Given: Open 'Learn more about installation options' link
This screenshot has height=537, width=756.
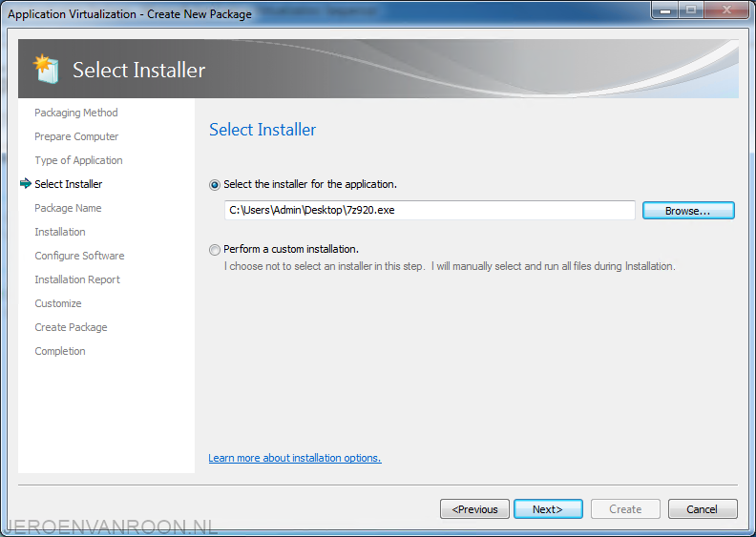Looking at the screenshot, I should (x=294, y=459).
